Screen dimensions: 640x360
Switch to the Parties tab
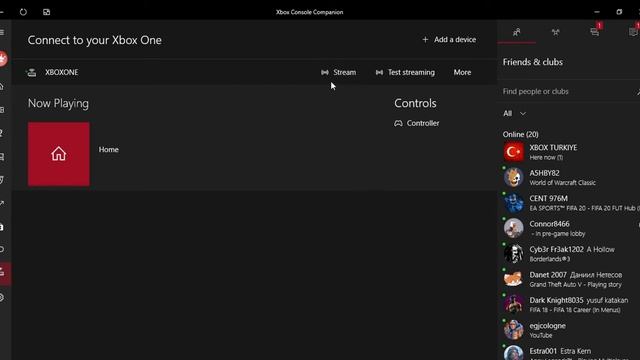pyautogui.click(x=556, y=32)
